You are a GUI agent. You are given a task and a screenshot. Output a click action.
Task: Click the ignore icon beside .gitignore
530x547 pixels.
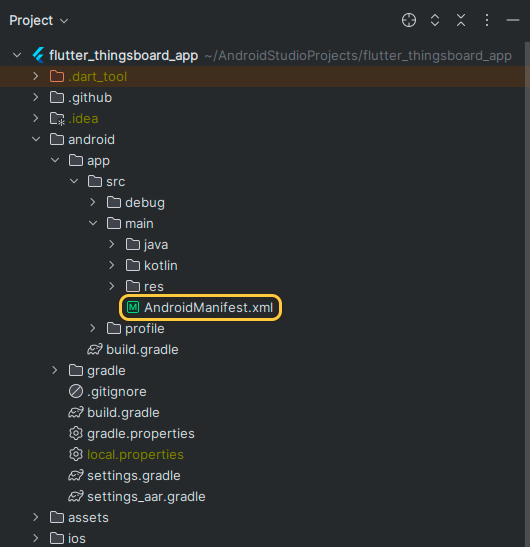[x=76, y=391]
